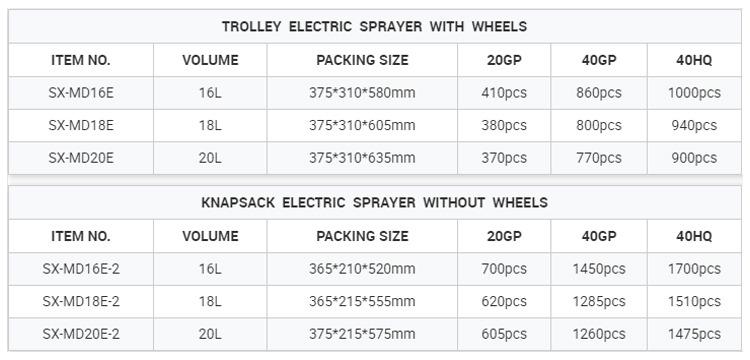Click the 410pcs 20GP value
Image resolution: width=750 pixels, height=360 pixels.
504,93
